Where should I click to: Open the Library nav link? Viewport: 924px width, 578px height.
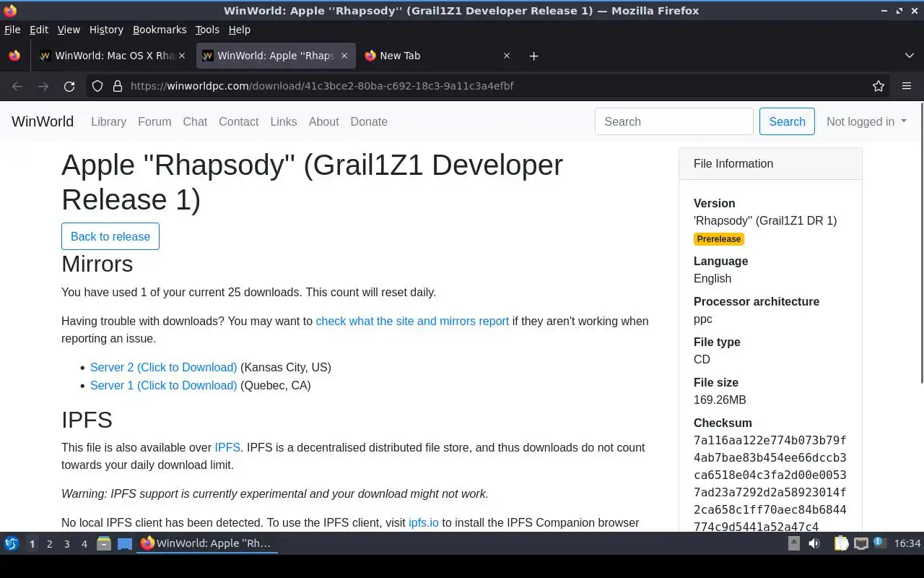point(108,121)
